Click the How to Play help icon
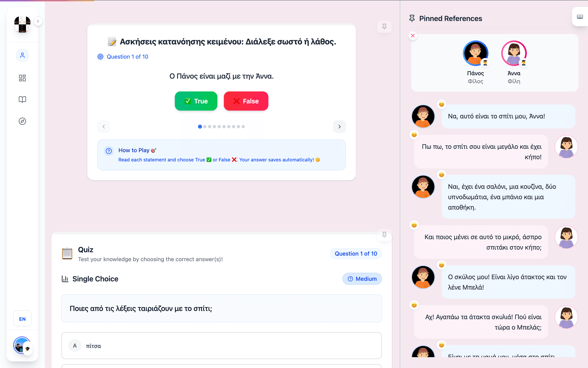Screen dimensions: 588x368 tap(109, 151)
